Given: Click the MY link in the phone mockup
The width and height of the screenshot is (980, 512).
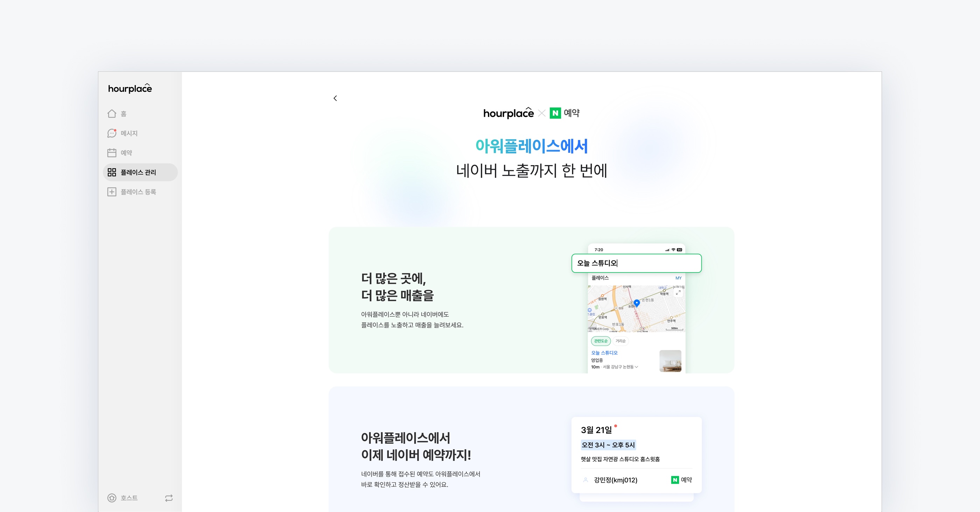Looking at the screenshot, I should tap(678, 278).
